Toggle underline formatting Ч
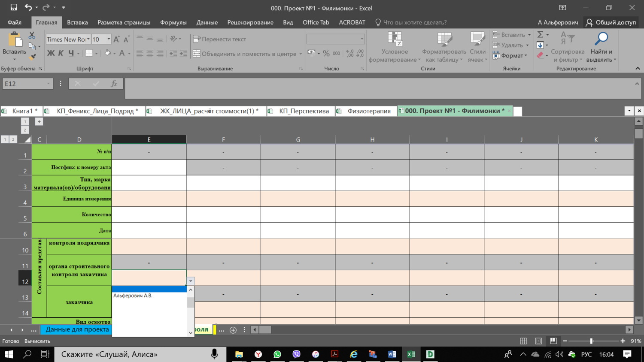The width and height of the screenshot is (644, 362). coord(71,53)
